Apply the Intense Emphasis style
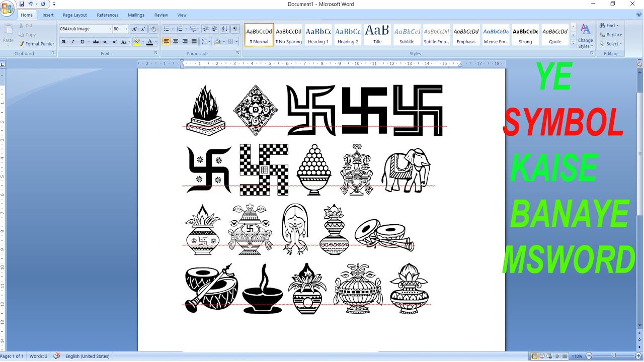This screenshot has height=362, width=644. click(x=496, y=35)
